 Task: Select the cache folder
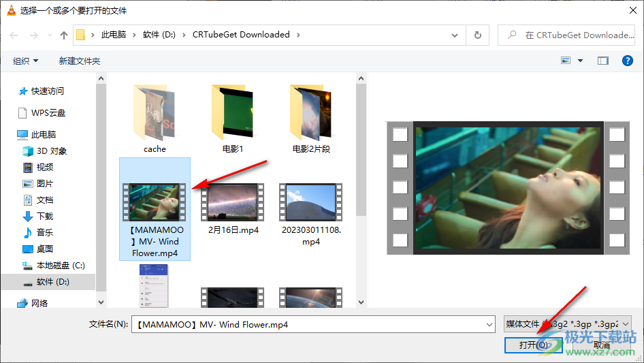click(x=155, y=119)
